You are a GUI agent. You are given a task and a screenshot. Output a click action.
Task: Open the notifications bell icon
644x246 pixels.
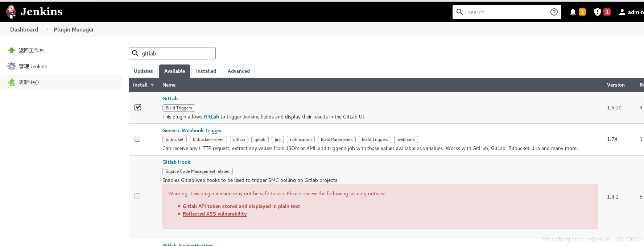(573, 12)
